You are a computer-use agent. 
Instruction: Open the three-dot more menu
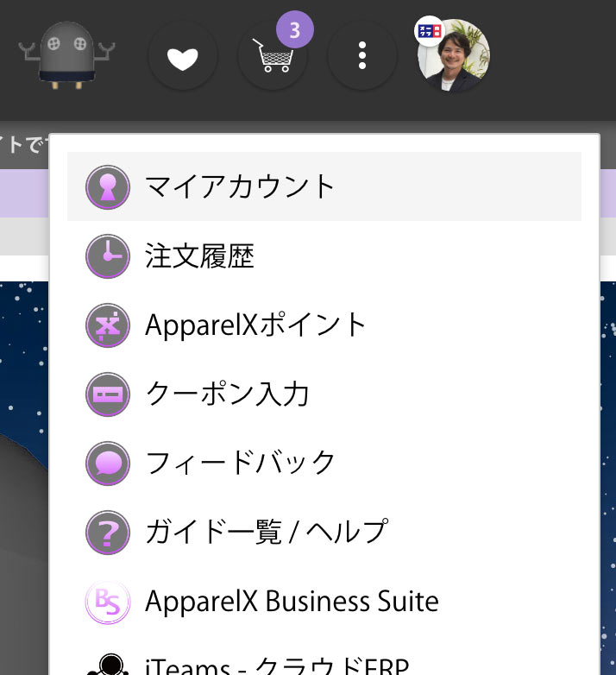tap(362, 55)
